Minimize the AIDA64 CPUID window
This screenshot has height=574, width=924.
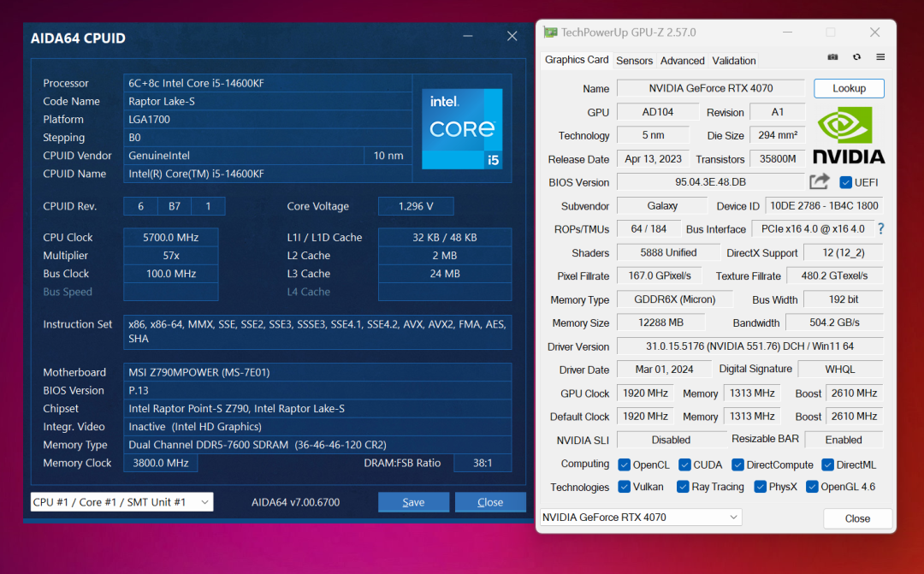[x=468, y=37]
